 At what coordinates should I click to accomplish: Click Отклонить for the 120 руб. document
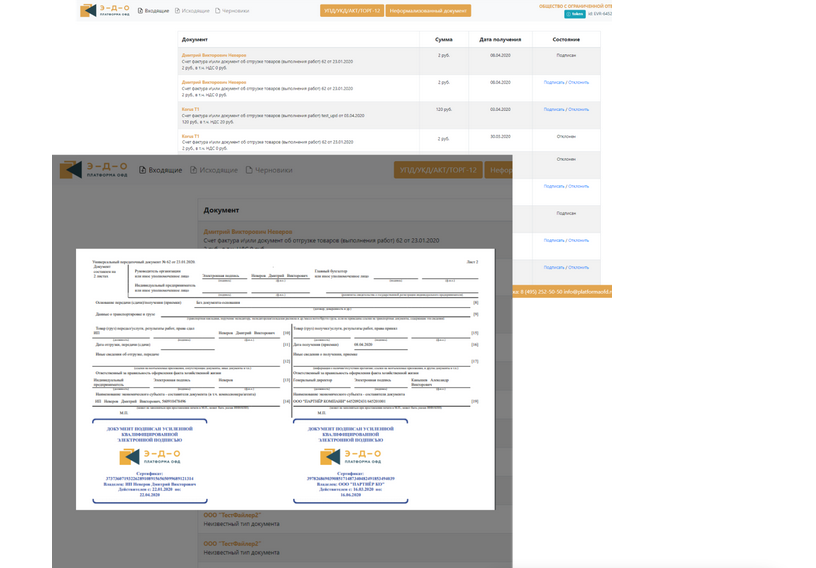pos(579,109)
